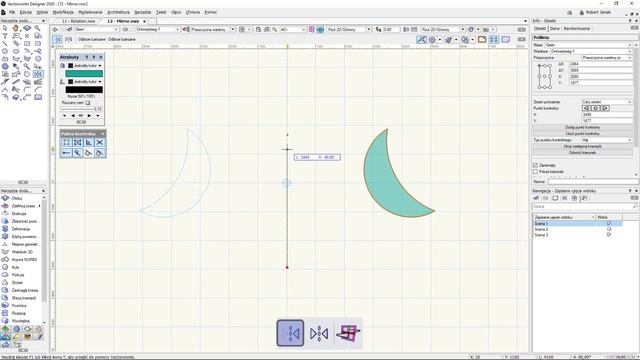Choose Mirror mode in tool bar

pyautogui.click(x=58, y=39)
